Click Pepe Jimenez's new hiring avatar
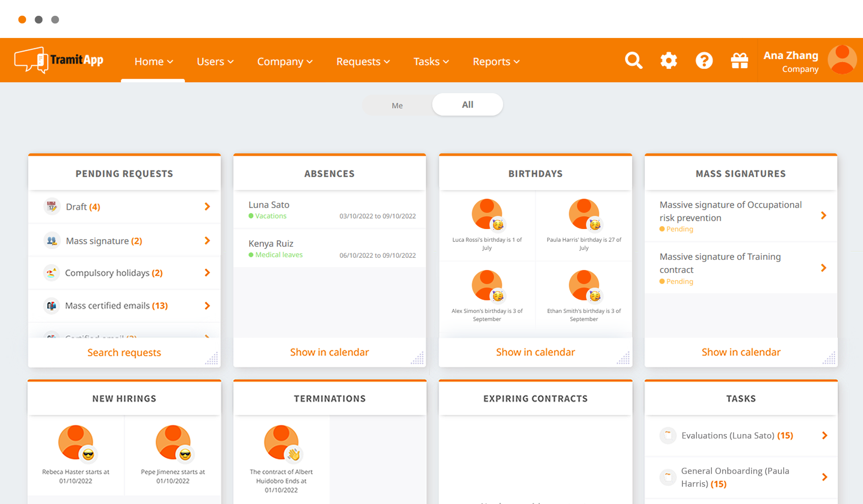The width and height of the screenshot is (863, 504). coord(173,442)
